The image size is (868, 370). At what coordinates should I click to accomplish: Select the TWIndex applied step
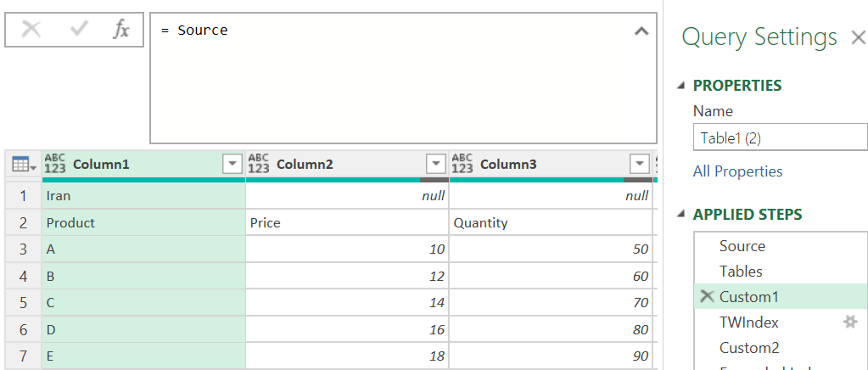pyautogui.click(x=781, y=322)
